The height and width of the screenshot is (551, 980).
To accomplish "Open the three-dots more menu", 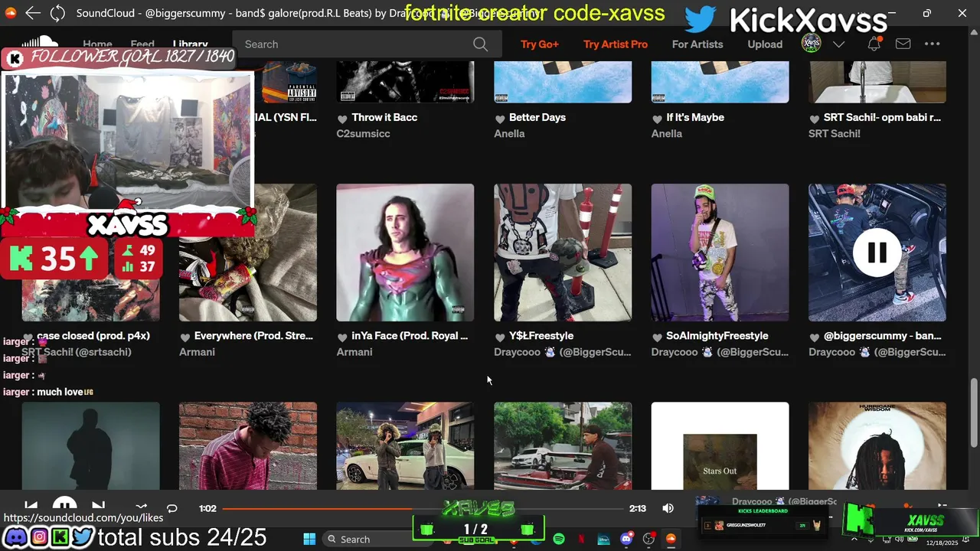I will 932,44.
